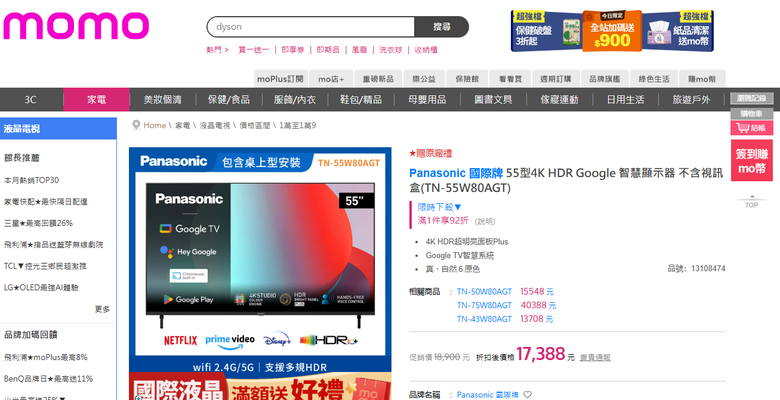Viewport: 780px width, 400px height.
Task: Click the (說明) discount explanation link
Action: click(x=485, y=221)
